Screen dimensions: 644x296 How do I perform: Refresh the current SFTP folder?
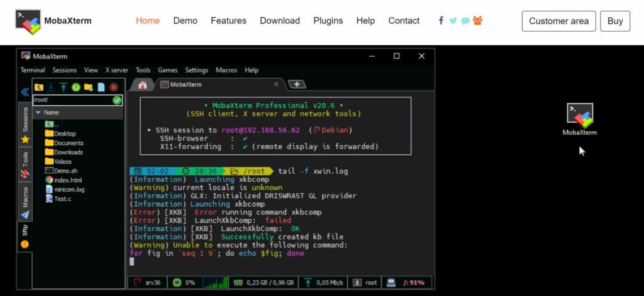[76, 87]
